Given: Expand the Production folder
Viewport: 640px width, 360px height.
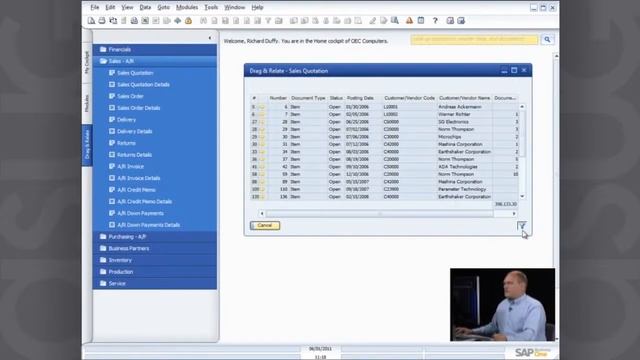Looking at the screenshot, I should pos(155,272).
